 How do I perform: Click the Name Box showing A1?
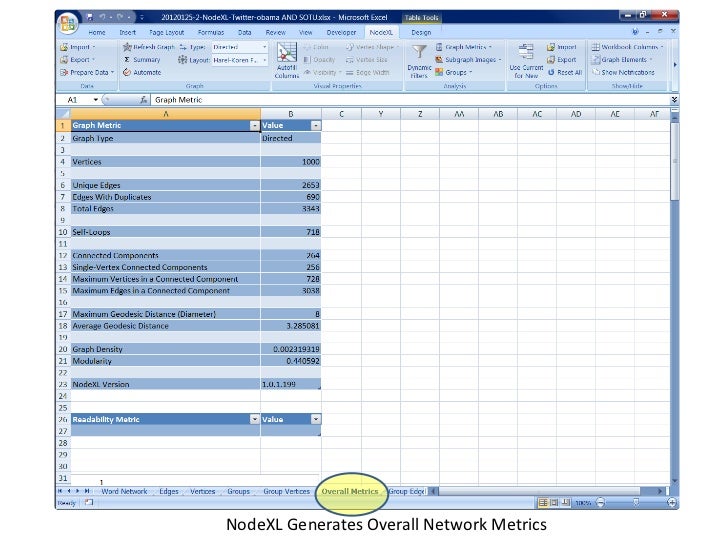(79, 100)
